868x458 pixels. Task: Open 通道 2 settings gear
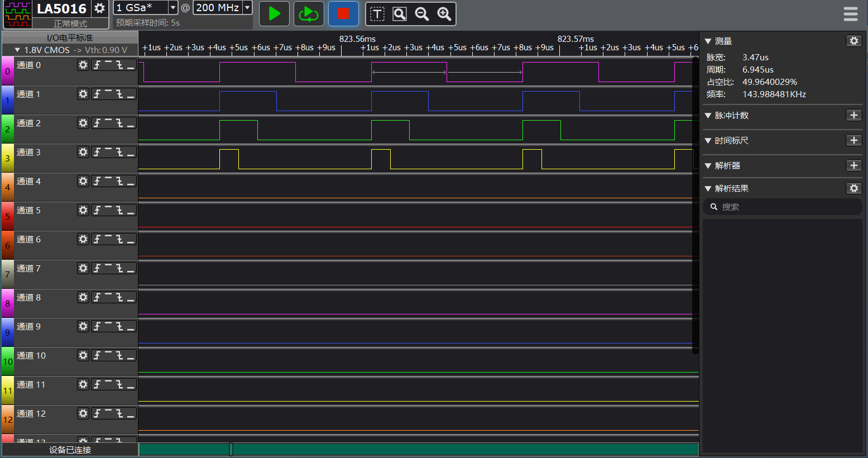pos(83,123)
